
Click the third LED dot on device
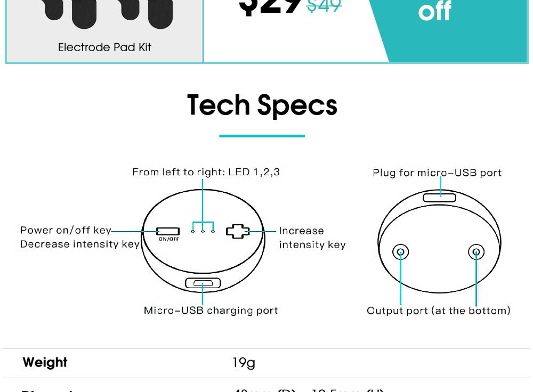tap(213, 231)
